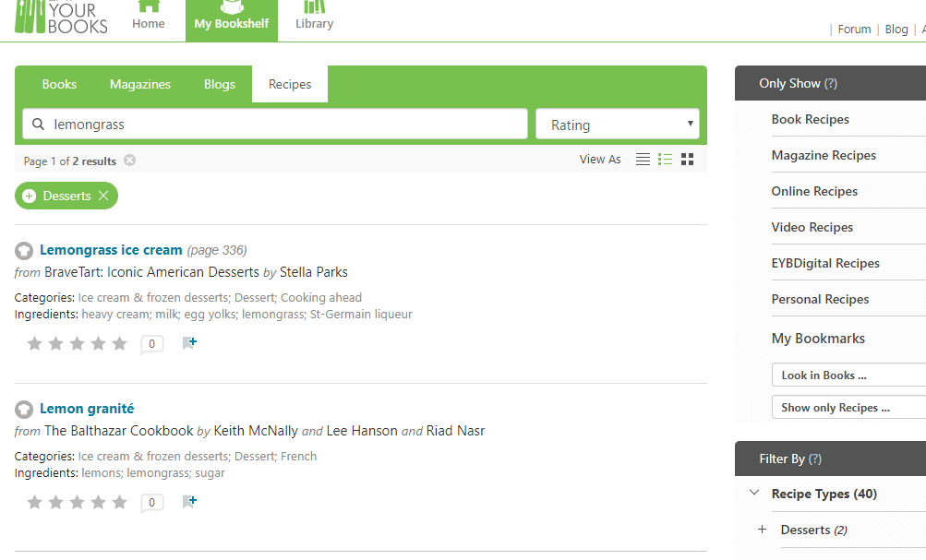Open the Rating sort dropdown
The image size is (926, 560).
(617, 125)
